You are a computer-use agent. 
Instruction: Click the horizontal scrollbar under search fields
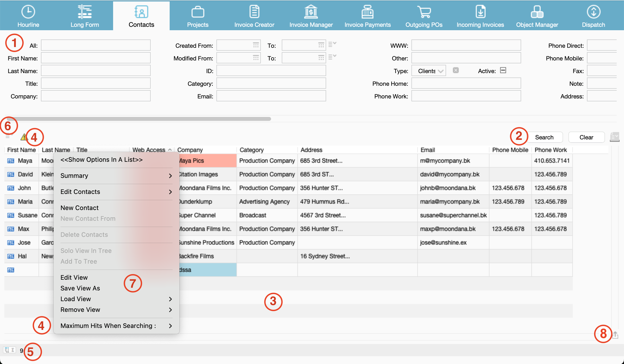139,119
